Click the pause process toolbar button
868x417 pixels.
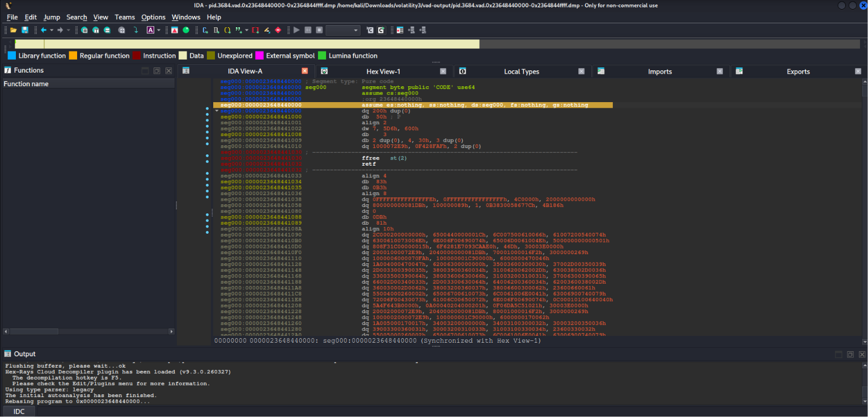(x=308, y=30)
